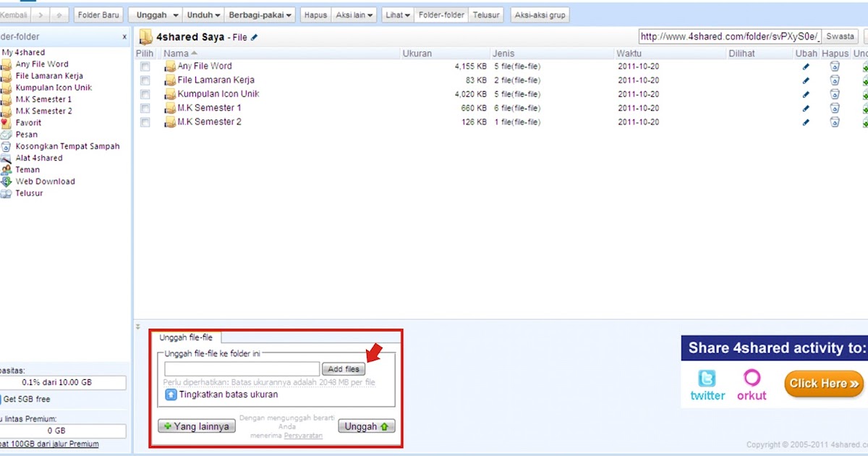Select Kumpulan Icon Unik in sidebar tree

[54, 88]
